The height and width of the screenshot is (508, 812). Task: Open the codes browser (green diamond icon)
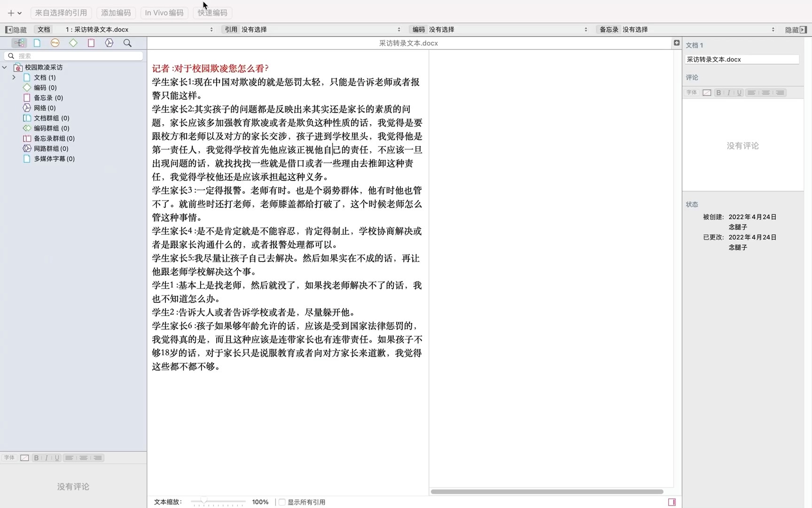(x=73, y=43)
